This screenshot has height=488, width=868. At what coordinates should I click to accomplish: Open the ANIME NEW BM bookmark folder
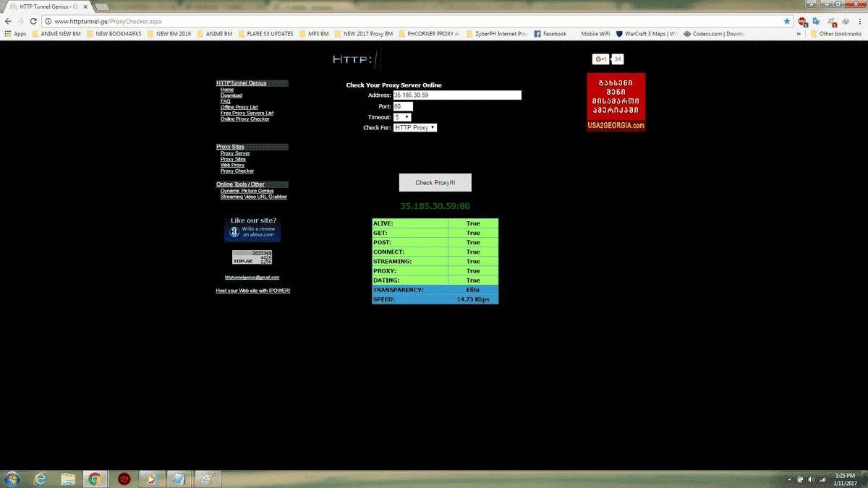55,34
